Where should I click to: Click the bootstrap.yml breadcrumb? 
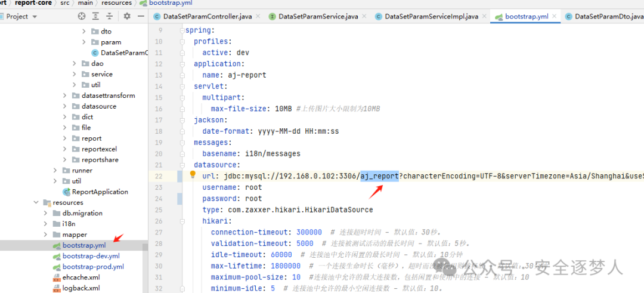166,3
